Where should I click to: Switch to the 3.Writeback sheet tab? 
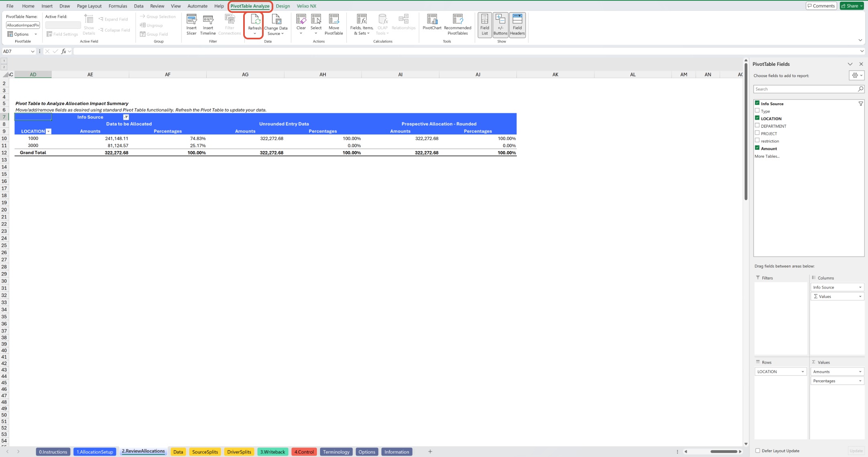click(272, 452)
